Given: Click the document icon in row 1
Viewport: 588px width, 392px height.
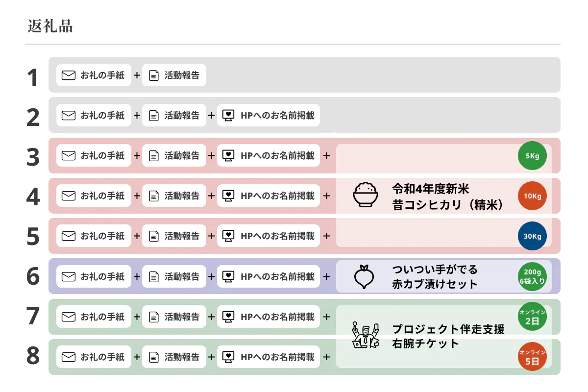Looking at the screenshot, I should point(154,75).
